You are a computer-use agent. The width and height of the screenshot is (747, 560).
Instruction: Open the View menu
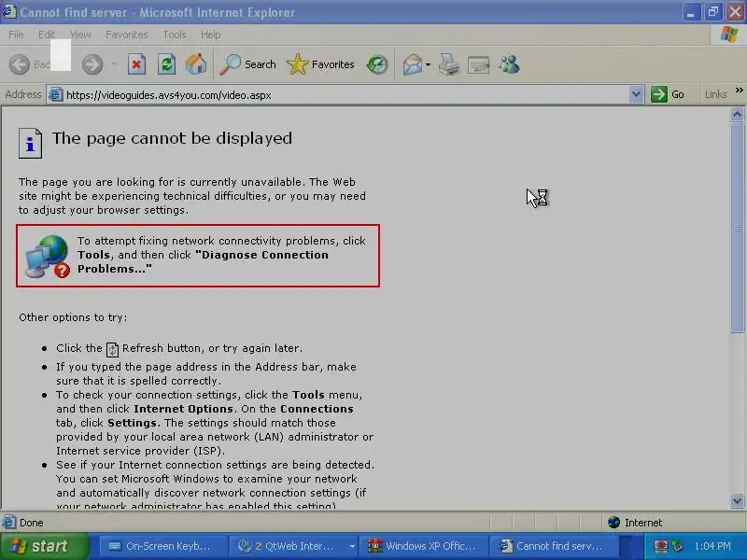(x=80, y=35)
